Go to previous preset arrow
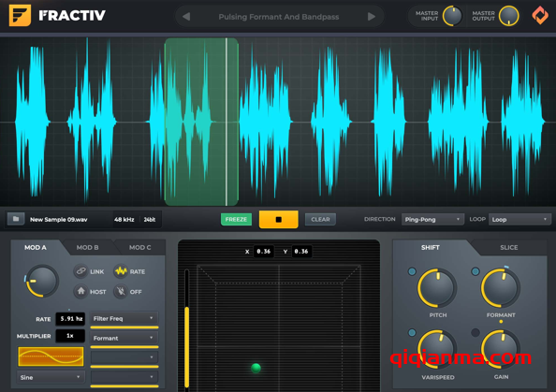The image size is (556, 392). tap(186, 16)
